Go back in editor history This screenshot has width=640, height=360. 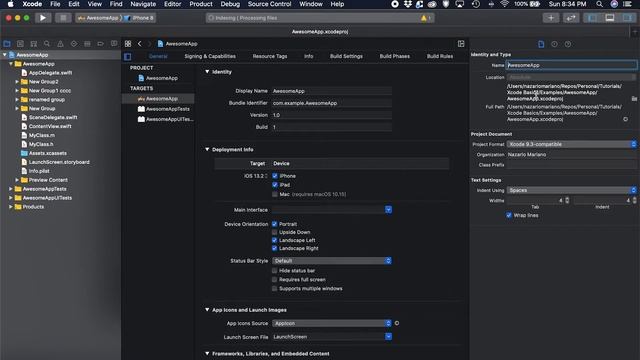140,44
